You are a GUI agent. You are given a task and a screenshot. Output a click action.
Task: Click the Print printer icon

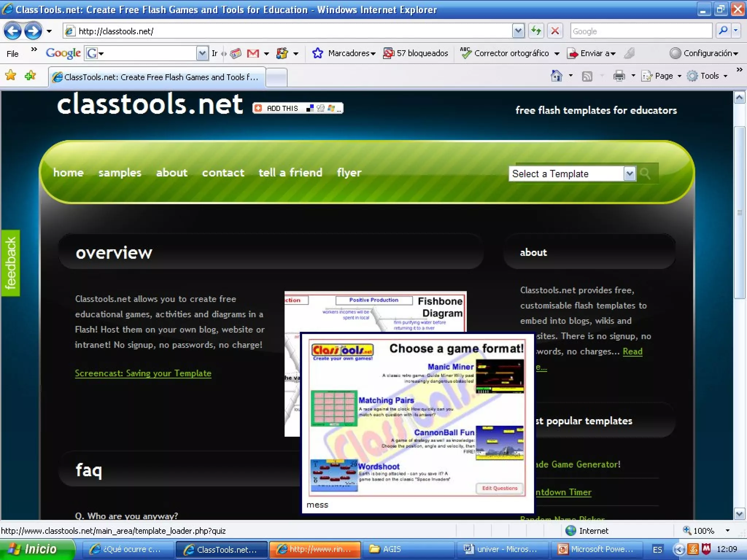click(619, 76)
